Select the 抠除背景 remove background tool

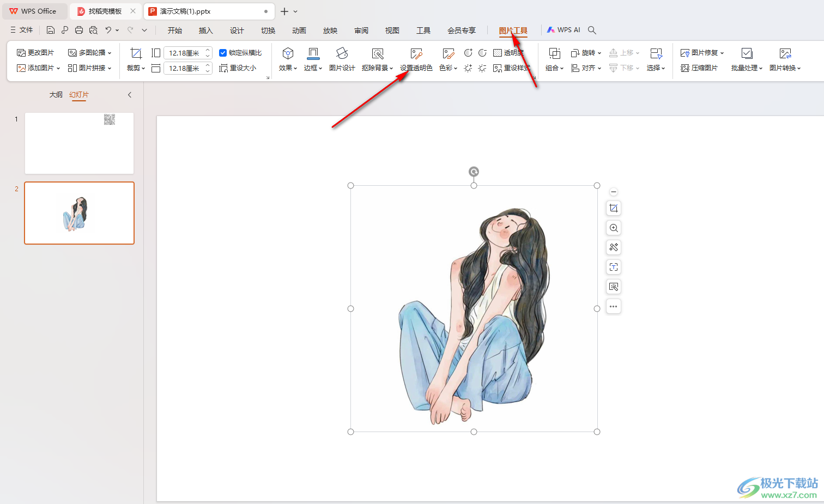[377, 53]
